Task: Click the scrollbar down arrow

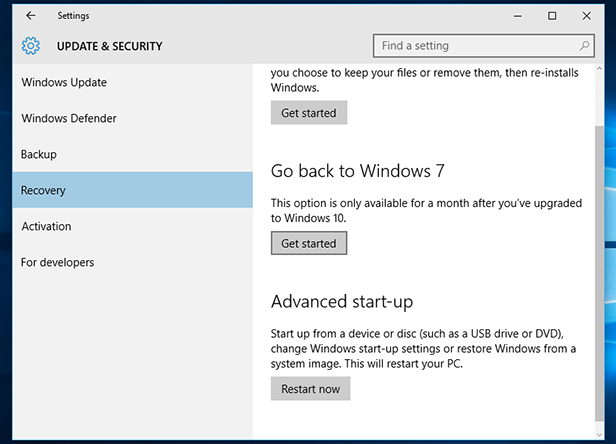Action: pyautogui.click(x=600, y=435)
